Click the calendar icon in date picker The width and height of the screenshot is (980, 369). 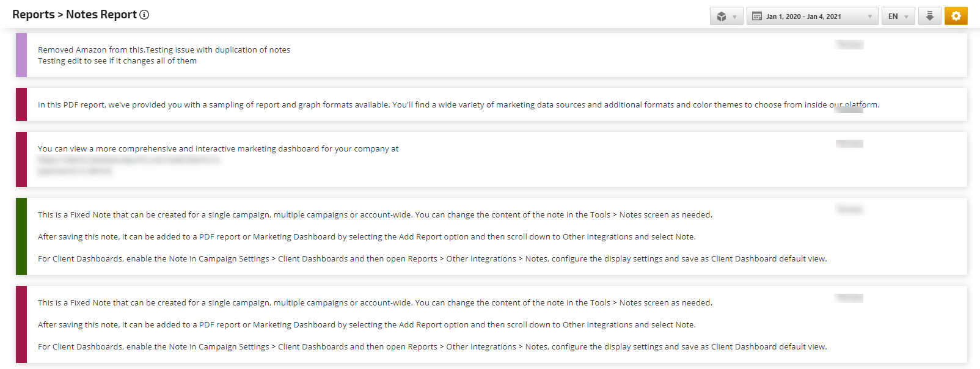[757, 16]
